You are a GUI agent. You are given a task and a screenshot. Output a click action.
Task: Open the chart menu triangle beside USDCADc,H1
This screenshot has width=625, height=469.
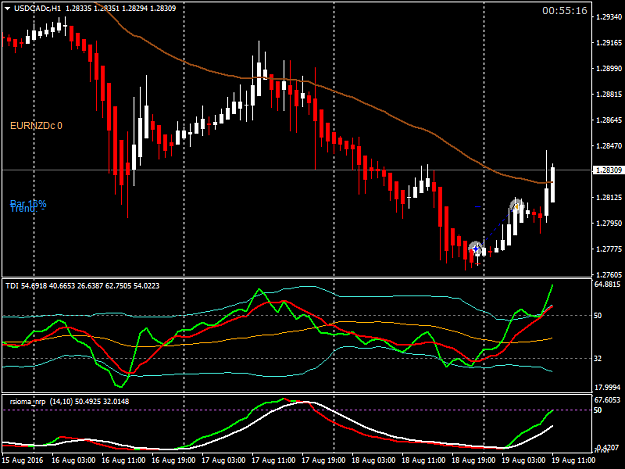[7, 8]
